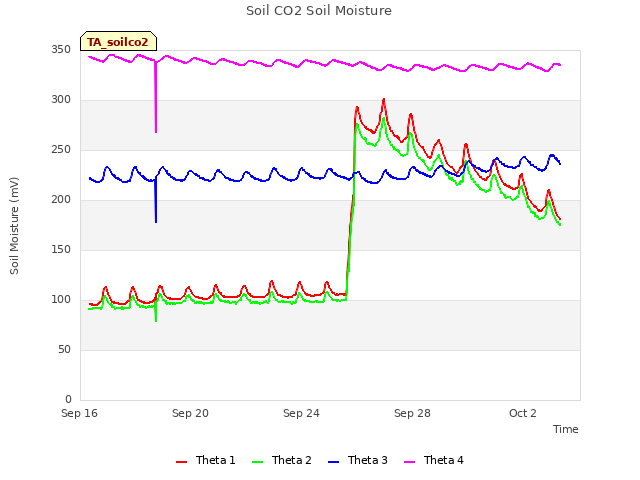This screenshot has height=480, width=640.
Task: Click the magenta Theta 4 downward spike
Action: tap(156, 98)
